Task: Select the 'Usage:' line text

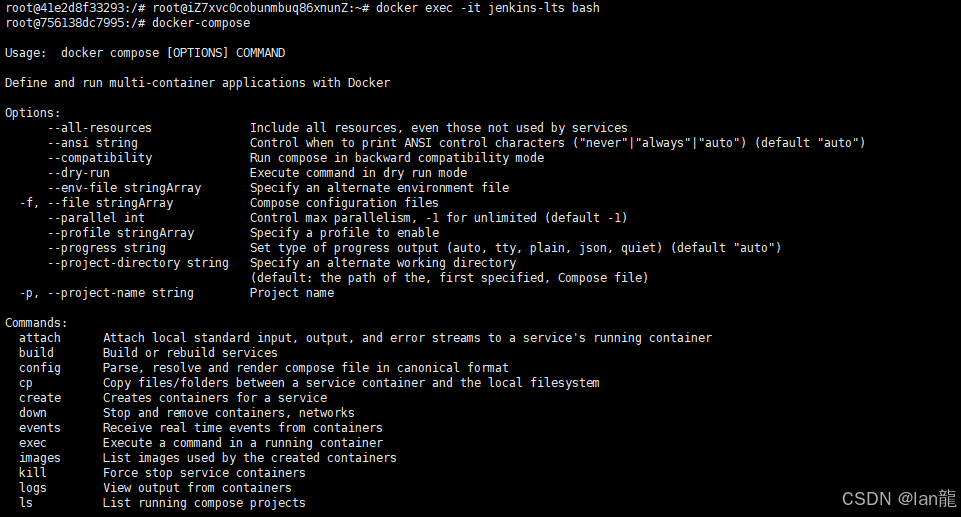Action: (145, 53)
